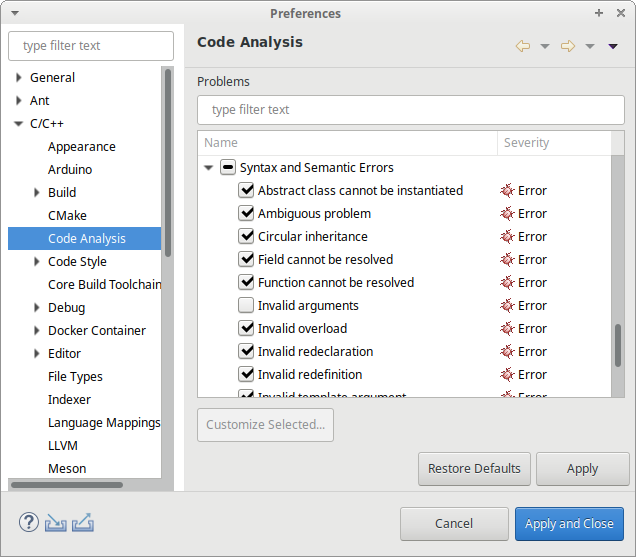Image resolution: width=636 pixels, height=557 pixels.
Task: Open the Help question mark icon
Action: click(29, 523)
